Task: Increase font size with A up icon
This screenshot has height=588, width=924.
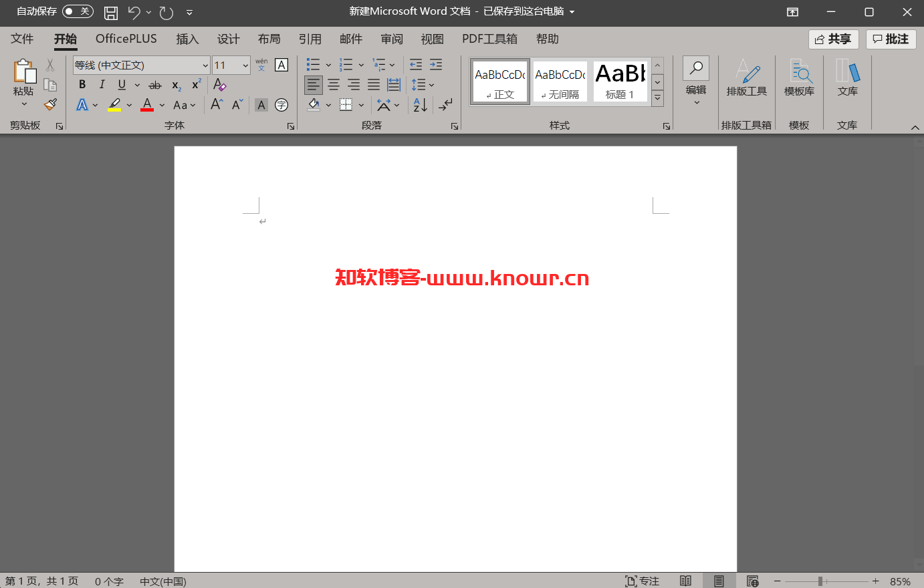Action: point(217,105)
